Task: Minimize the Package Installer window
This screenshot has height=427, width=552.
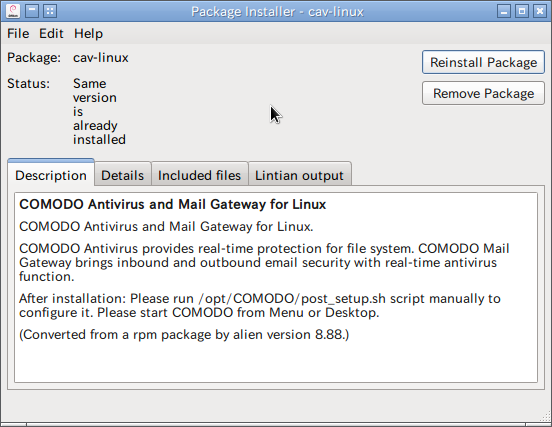Action: [x=504, y=11]
